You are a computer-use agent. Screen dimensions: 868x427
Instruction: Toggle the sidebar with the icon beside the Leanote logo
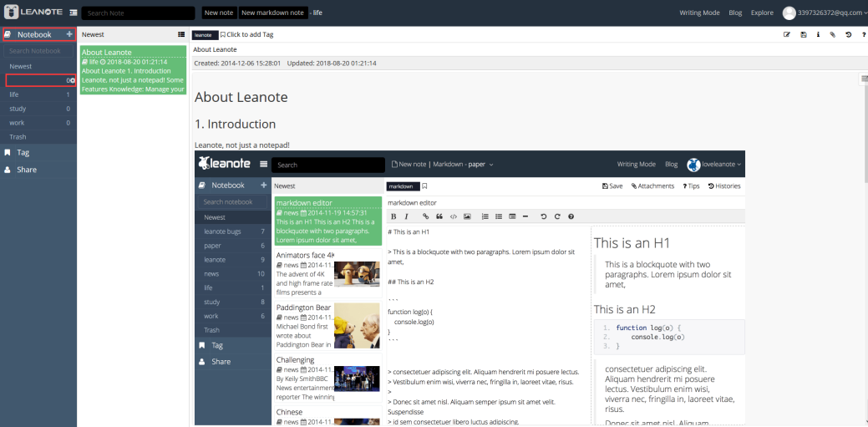click(74, 13)
